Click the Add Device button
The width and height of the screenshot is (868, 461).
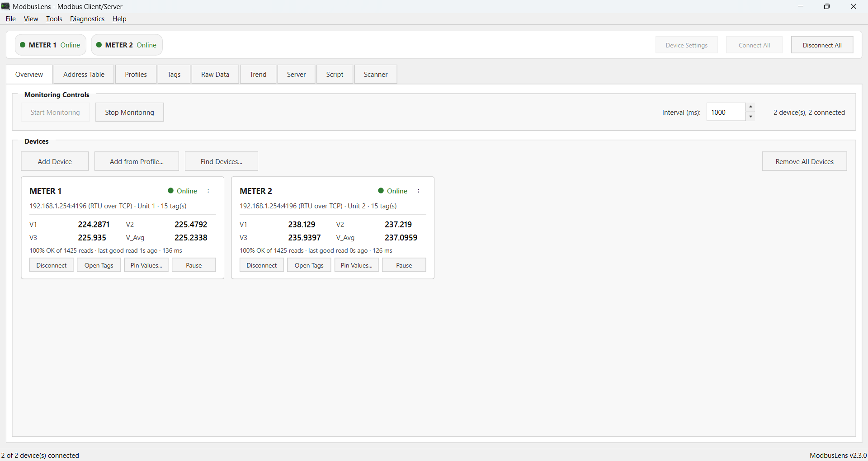55,161
